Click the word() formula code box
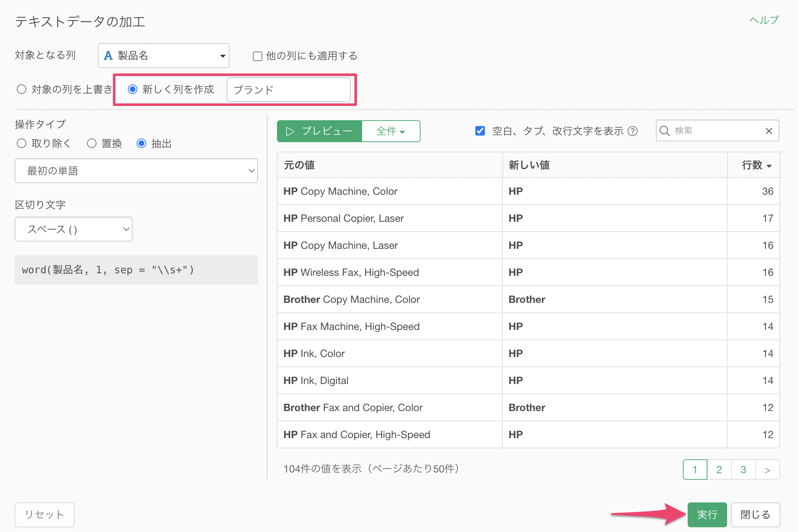The height and width of the screenshot is (532, 798). (x=136, y=270)
